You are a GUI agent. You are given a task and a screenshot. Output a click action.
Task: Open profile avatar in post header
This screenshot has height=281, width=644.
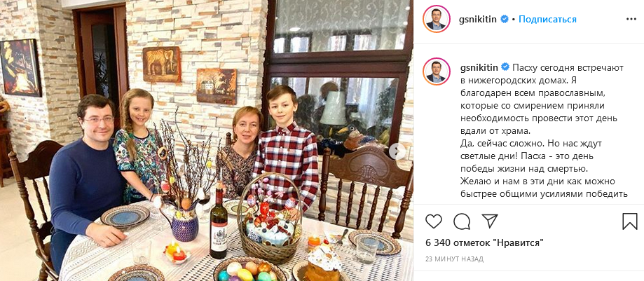(436, 19)
